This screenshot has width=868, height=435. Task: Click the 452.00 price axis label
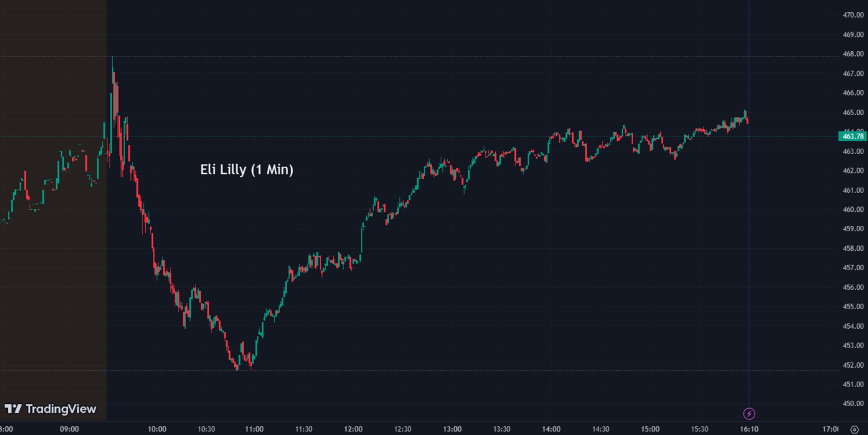click(852, 365)
